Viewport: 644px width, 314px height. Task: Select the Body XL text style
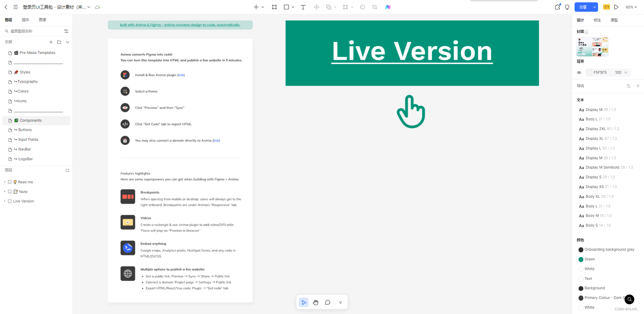coord(596,197)
